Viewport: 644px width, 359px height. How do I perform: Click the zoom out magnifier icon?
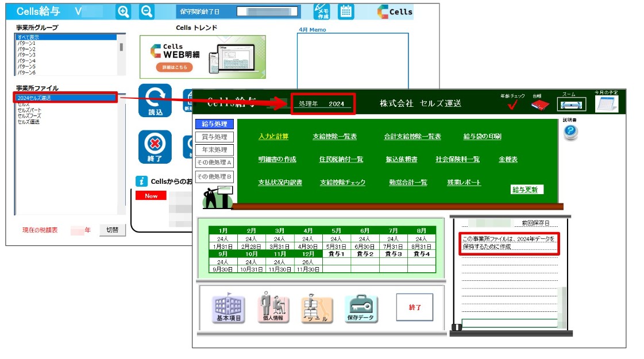(x=146, y=11)
